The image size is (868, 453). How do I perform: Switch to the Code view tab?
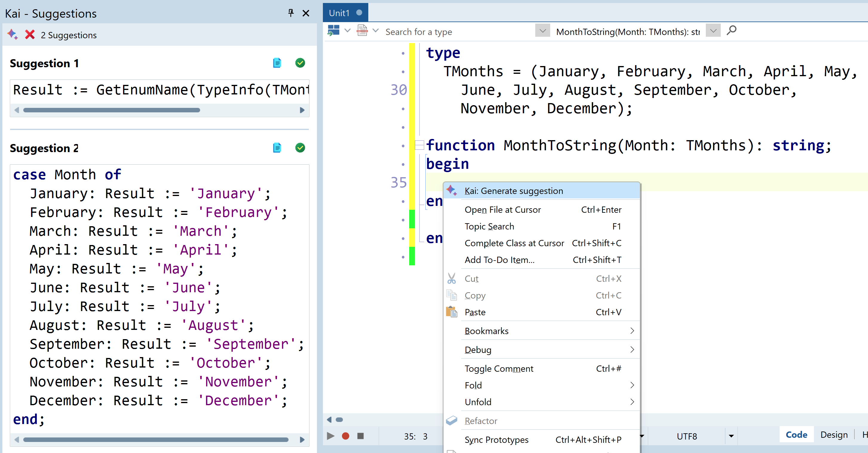click(796, 435)
